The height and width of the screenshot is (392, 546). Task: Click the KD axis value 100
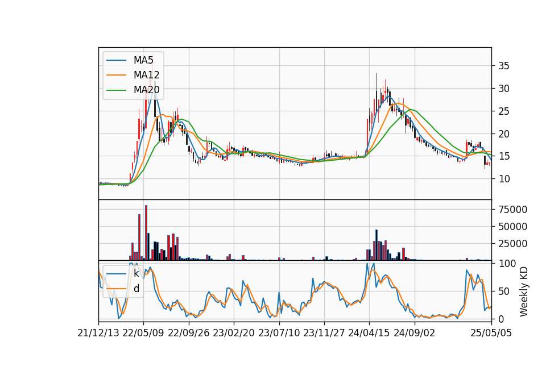(507, 264)
